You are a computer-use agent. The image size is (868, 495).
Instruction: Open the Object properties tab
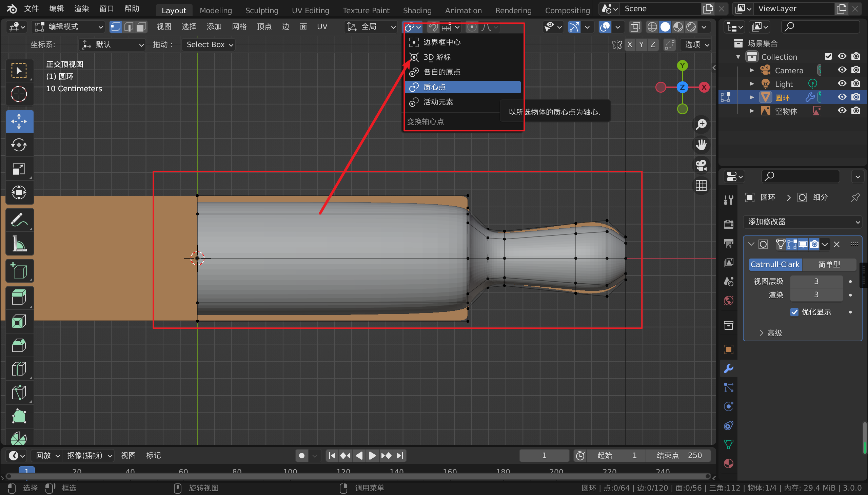pos(728,349)
